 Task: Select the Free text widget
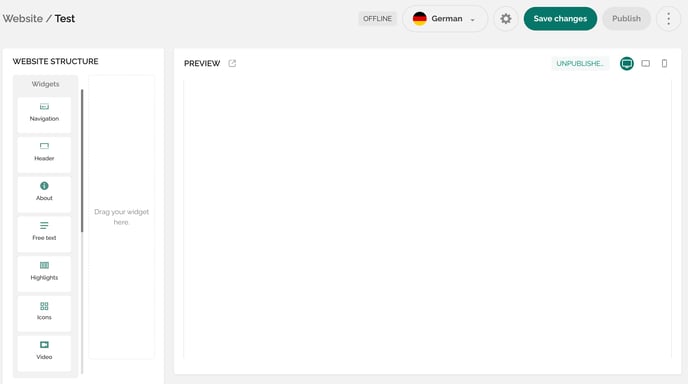pyautogui.click(x=44, y=234)
